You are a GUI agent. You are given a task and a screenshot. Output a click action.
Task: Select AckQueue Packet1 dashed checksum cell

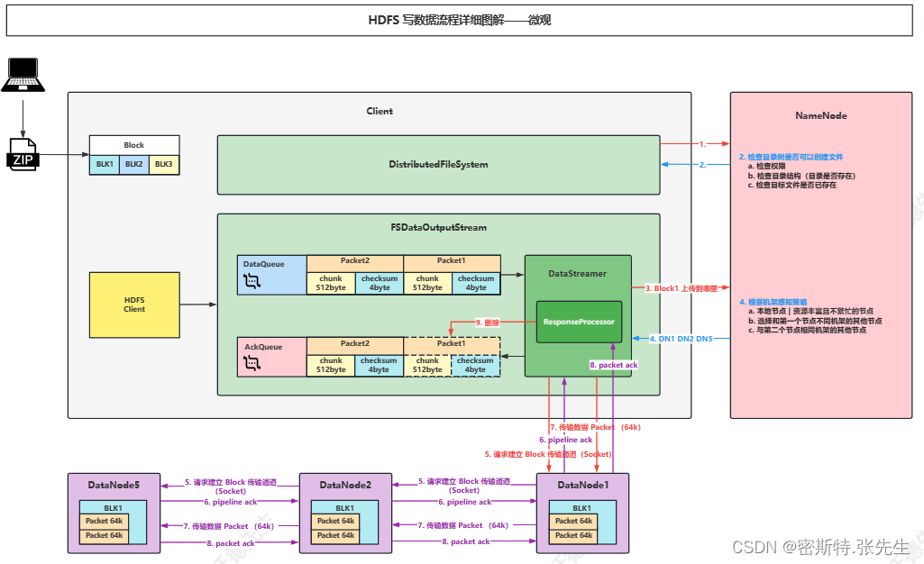pyautogui.click(x=476, y=365)
